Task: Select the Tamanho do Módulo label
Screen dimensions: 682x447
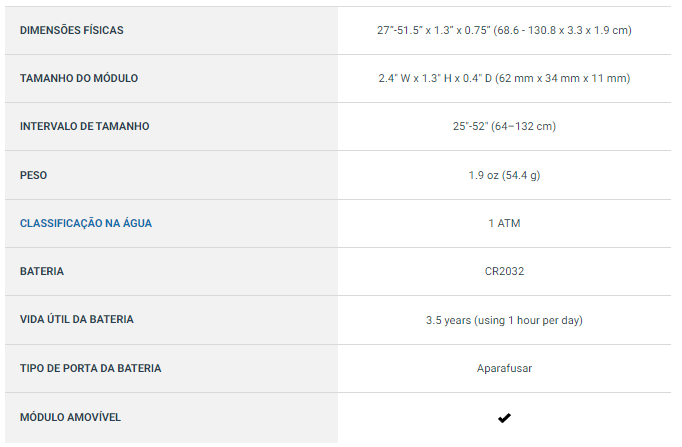Action: click(79, 78)
